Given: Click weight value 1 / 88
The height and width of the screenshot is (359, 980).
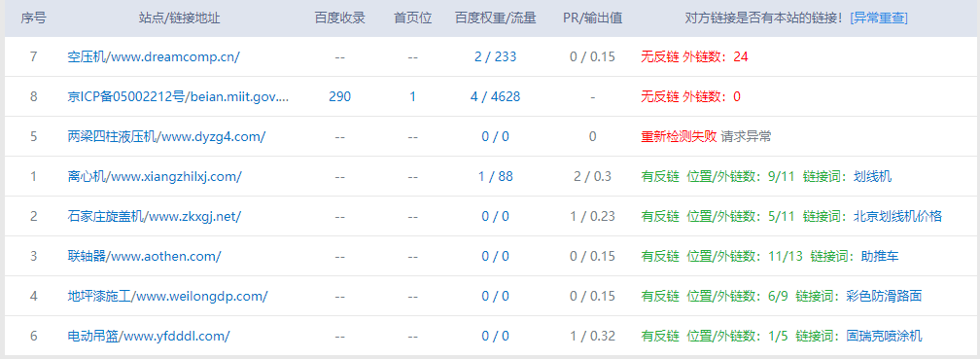Looking at the screenshot, I should (495, 176).
